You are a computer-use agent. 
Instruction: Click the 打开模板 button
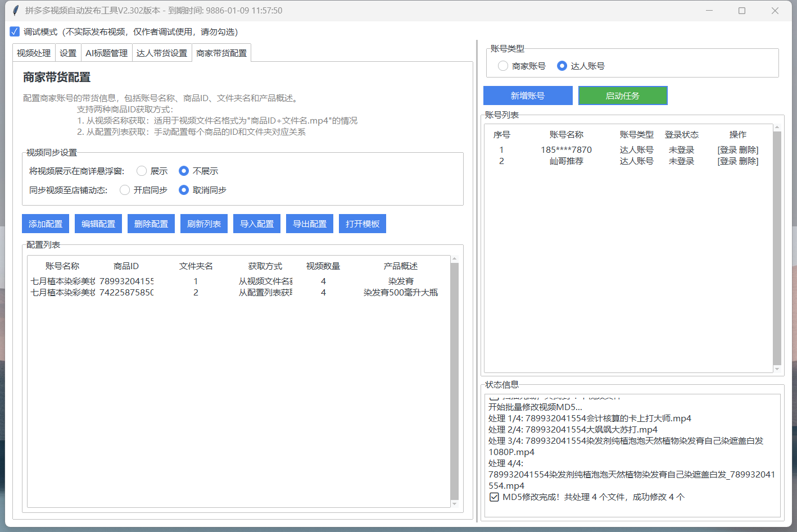pos(363,224)
